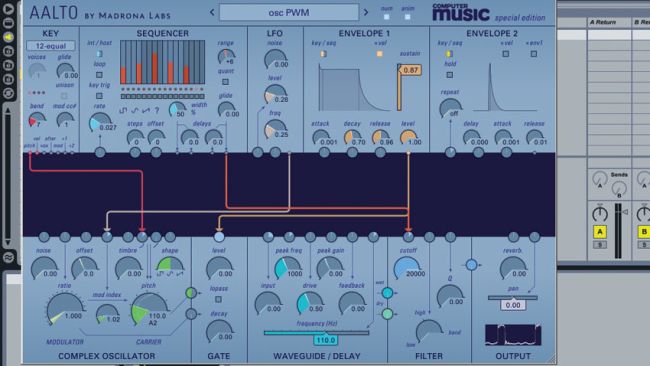Go to the previous preset with the left arrow
The height and width of the screenshot is (366, 650).
coord(212,12)
